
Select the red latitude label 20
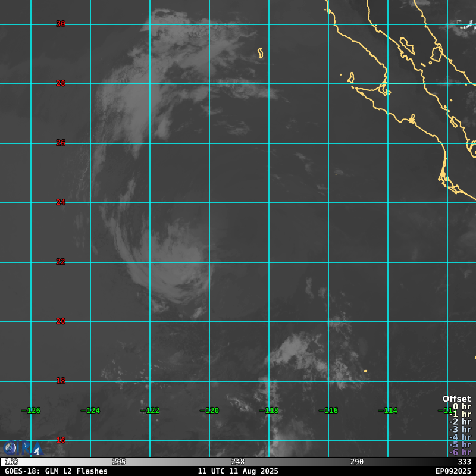pyautogui.click(x=61, y=321)
